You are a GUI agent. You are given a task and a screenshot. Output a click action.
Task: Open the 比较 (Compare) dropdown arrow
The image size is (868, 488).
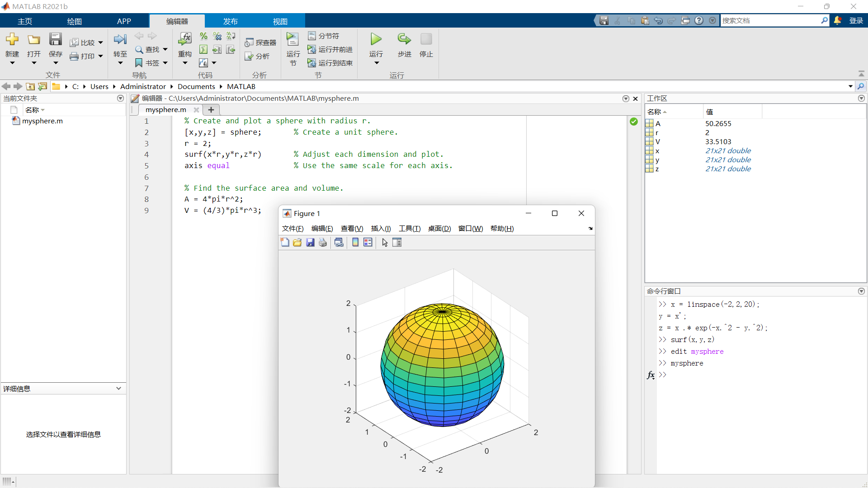[100, 42]
